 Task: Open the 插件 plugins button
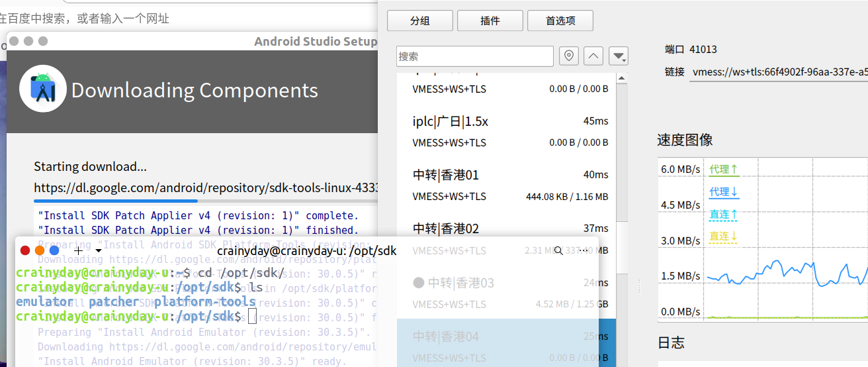point(490,21)
